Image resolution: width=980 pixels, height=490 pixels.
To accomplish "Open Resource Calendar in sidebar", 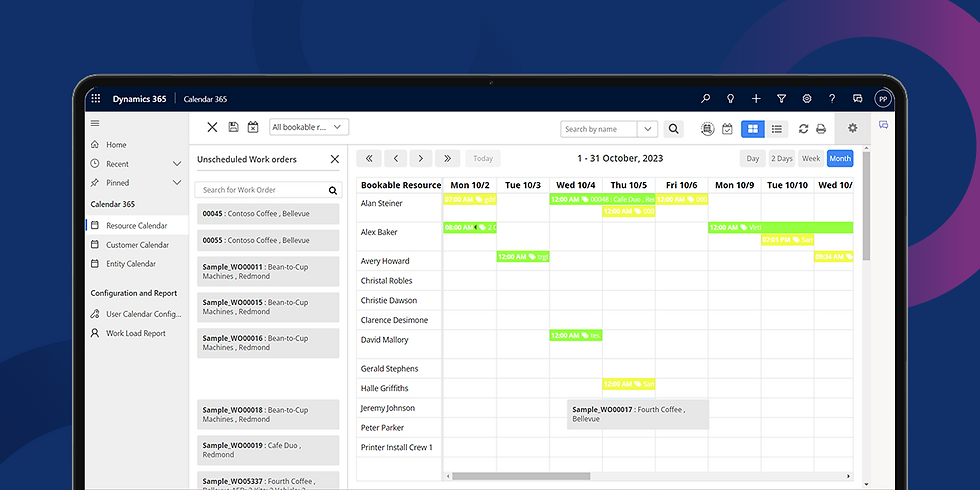I will coord(136,226).
